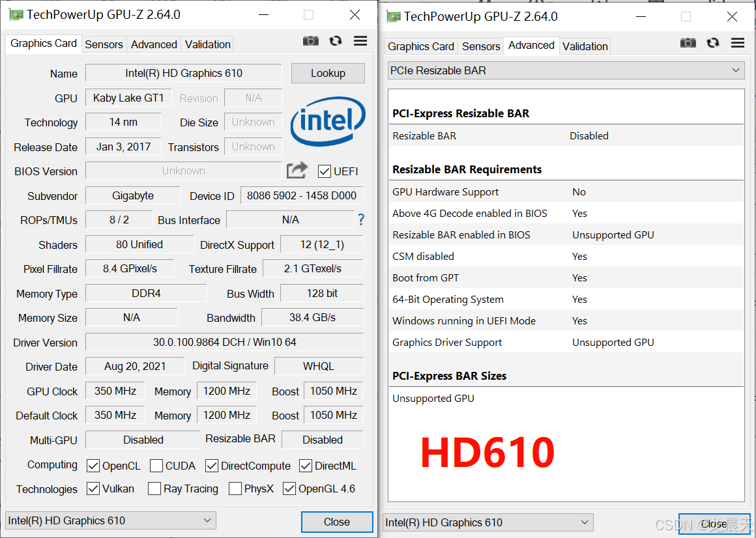Screen dimensions: 756x538
Task: Maximize the left GPU-Z window
Action: (308, 15)
